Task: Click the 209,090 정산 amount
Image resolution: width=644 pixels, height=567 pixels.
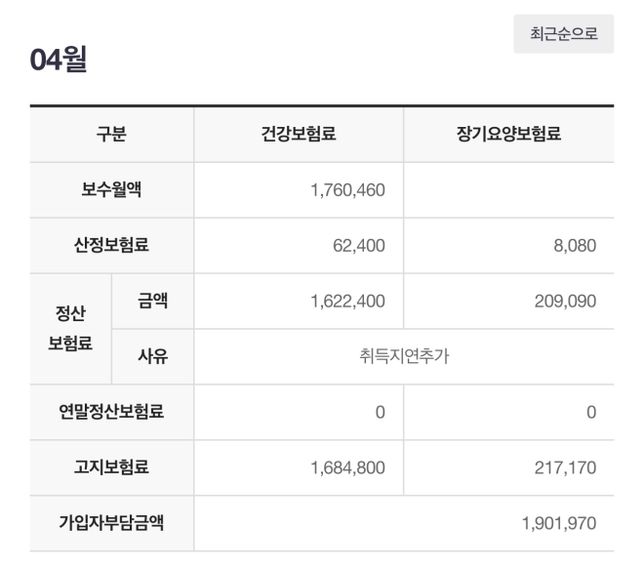Action: (565, 301)
